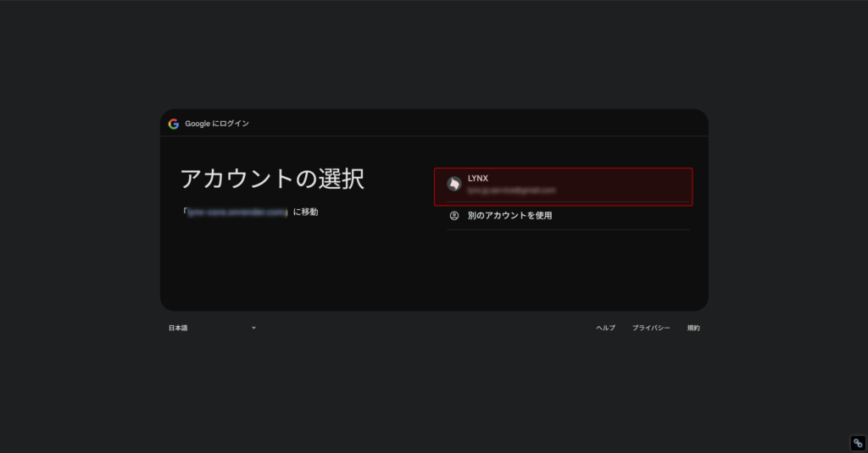This screenshot has height=453, width=868.
Task: Click the person icon for another account
Action: point(454,216)
